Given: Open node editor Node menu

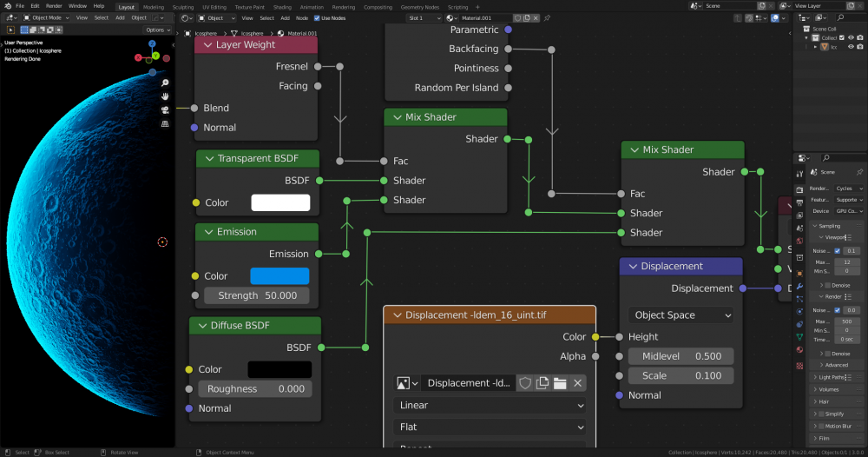Looking at the screenshot, I should (x=302, y=17).
